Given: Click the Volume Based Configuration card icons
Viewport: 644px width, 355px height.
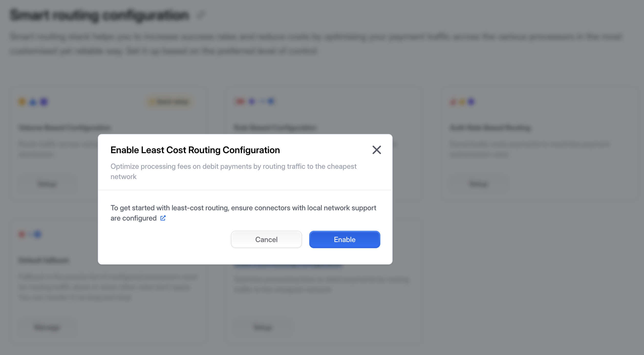Looking at the screenshot, I should click(33, 102).
